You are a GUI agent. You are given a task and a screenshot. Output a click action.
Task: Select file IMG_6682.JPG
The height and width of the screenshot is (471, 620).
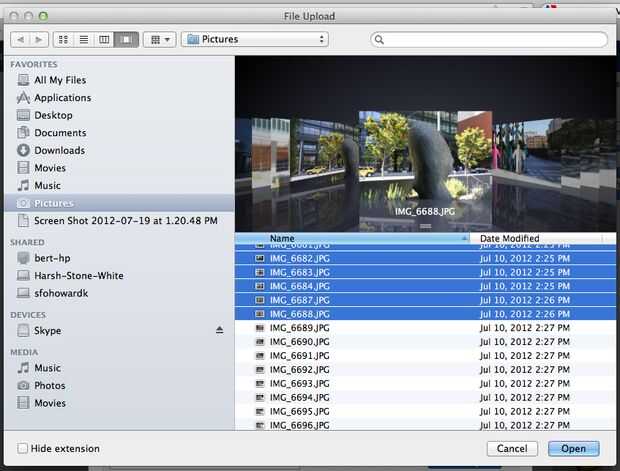[x=425, y=259]
